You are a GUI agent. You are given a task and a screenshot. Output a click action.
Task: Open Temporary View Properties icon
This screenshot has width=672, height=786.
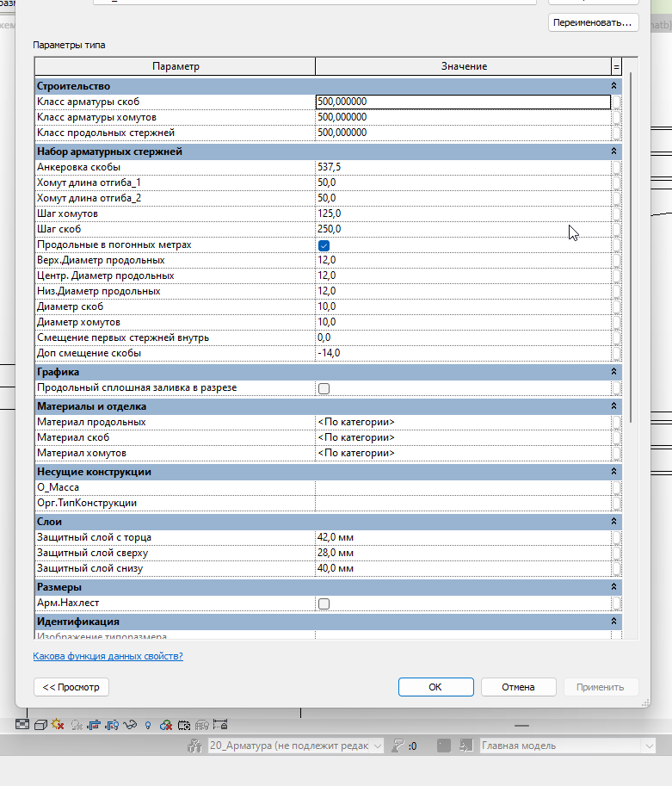pos(184,725)
